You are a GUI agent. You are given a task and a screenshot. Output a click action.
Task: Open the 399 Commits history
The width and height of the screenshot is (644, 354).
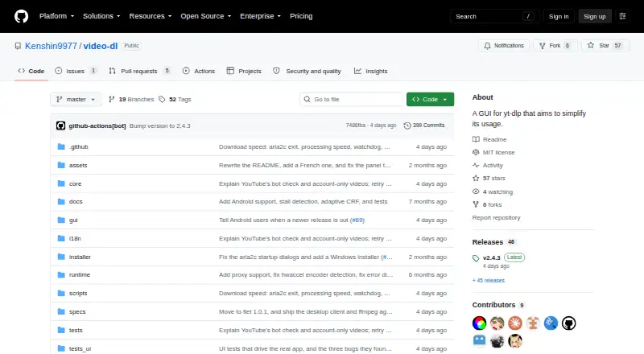coord(424,126)
